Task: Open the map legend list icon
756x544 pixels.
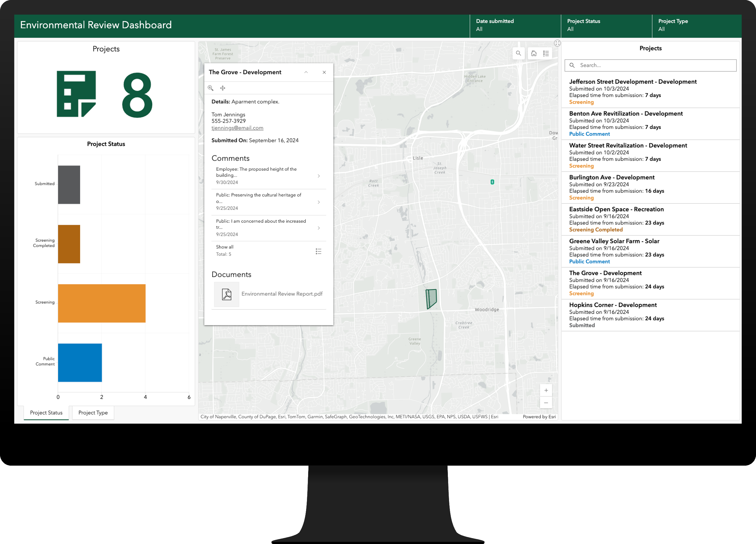Action: coord(546,53)
